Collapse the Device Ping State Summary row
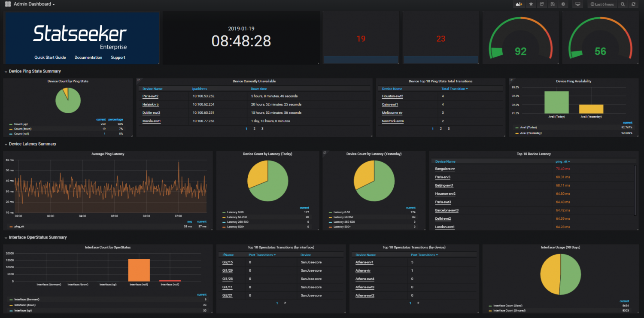The image size is (644, 318). click(32, 71)
